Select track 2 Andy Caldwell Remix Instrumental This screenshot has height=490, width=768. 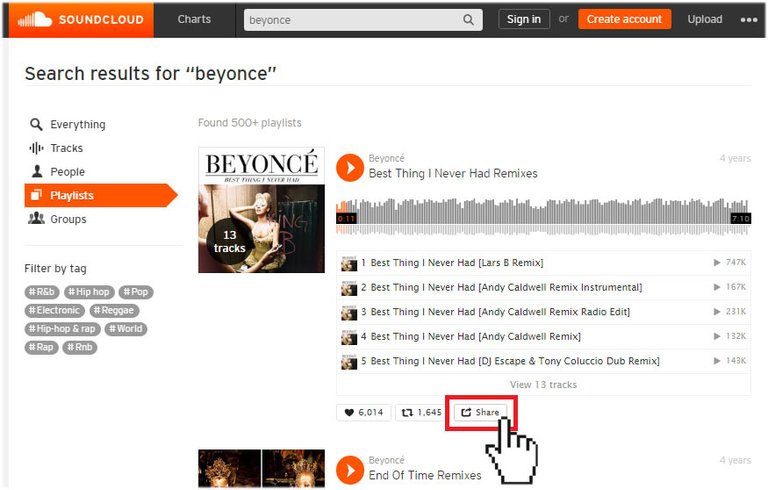tap(543, 288)
